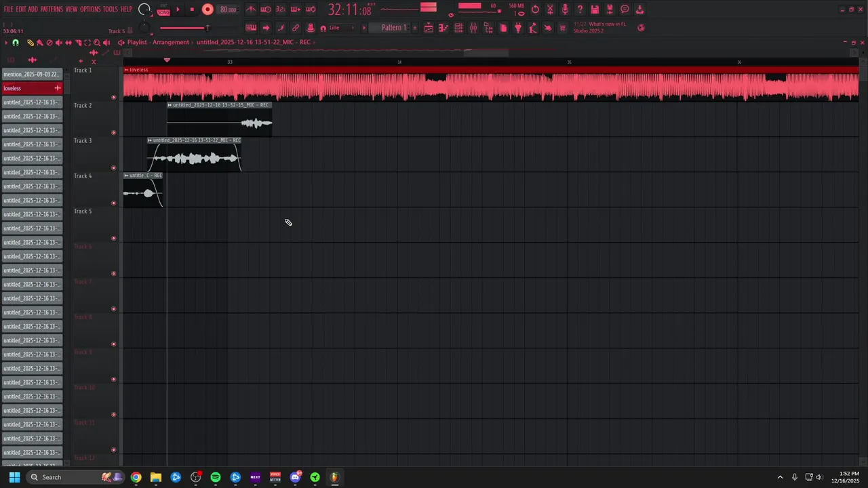Toggle the metronome icon
868x488 pixels.
click(x=252, y=9)
